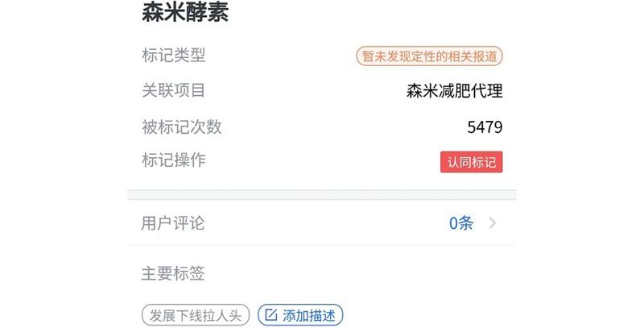Click the 被标记次数 label

click(x=182, y=127)
